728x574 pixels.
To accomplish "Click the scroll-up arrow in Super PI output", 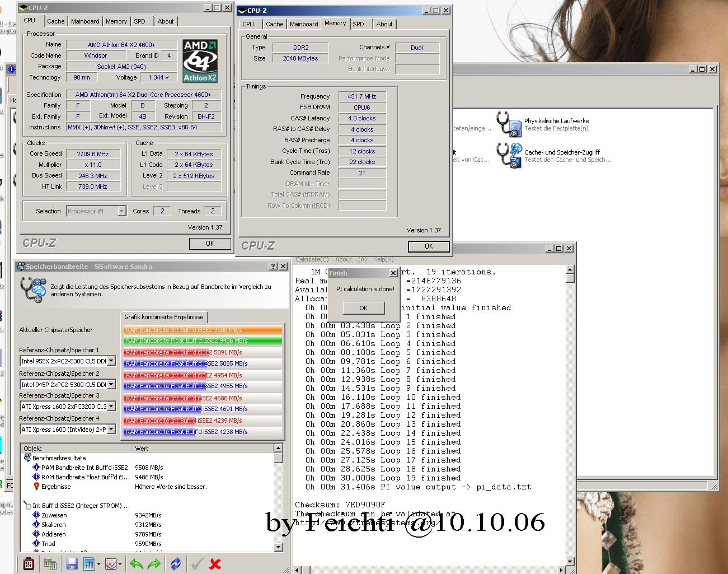I will tap(570, 269).
